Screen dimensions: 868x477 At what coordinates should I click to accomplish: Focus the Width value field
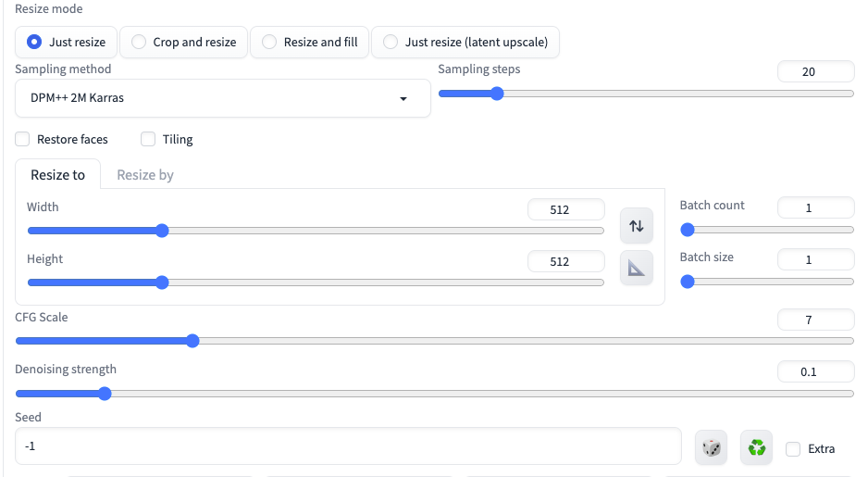pyautogui.click(x=565, y=209)
